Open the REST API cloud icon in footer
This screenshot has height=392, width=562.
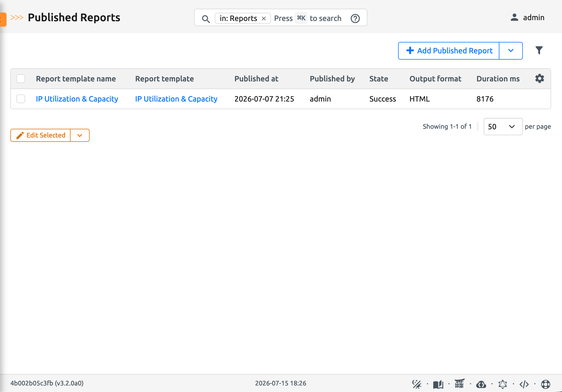[481, 384]
